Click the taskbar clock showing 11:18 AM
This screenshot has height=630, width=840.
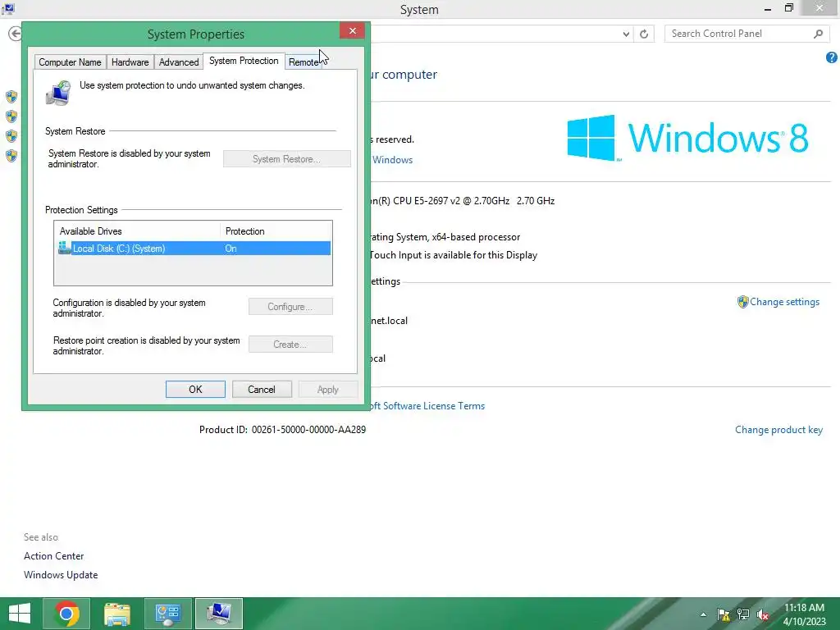(804, 614)
